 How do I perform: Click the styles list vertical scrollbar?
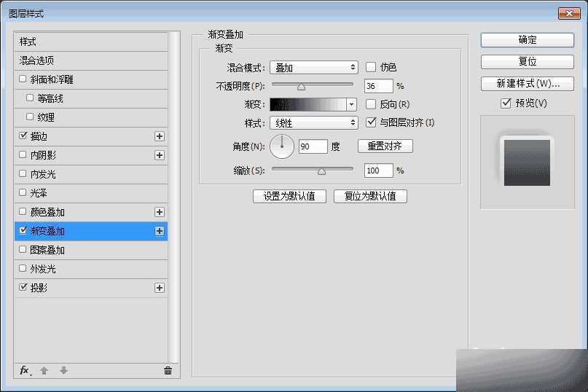173,197
